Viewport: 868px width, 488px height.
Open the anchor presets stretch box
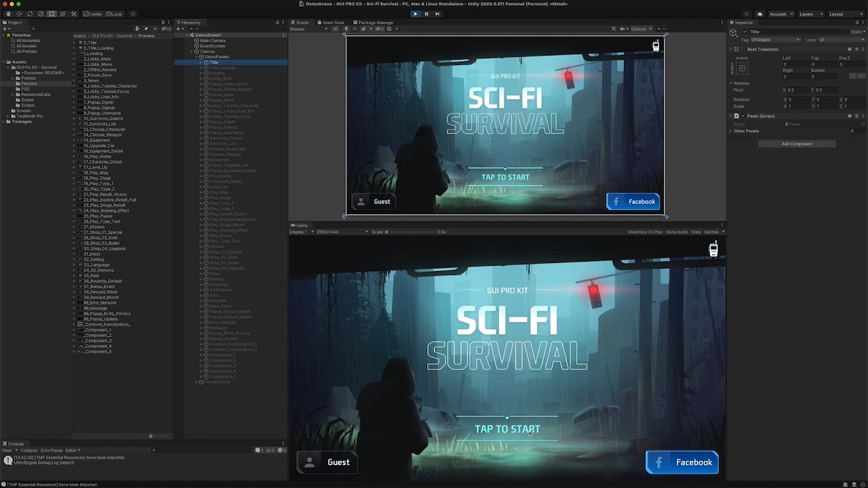pyautogui.click(x=742, y=68)
